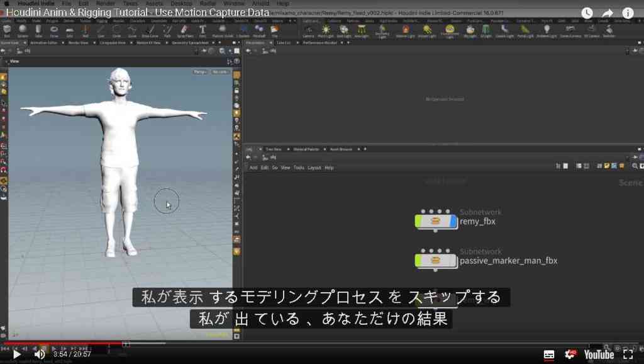The height and width of the screenshot is (364, 644).
Task: Switch to Material Palette tab
Action: (x=306, y=149)
